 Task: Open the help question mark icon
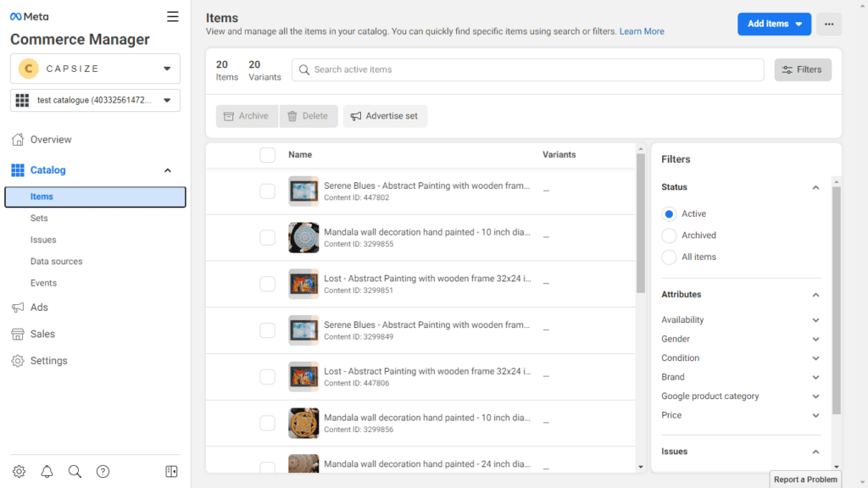[103, 471]
